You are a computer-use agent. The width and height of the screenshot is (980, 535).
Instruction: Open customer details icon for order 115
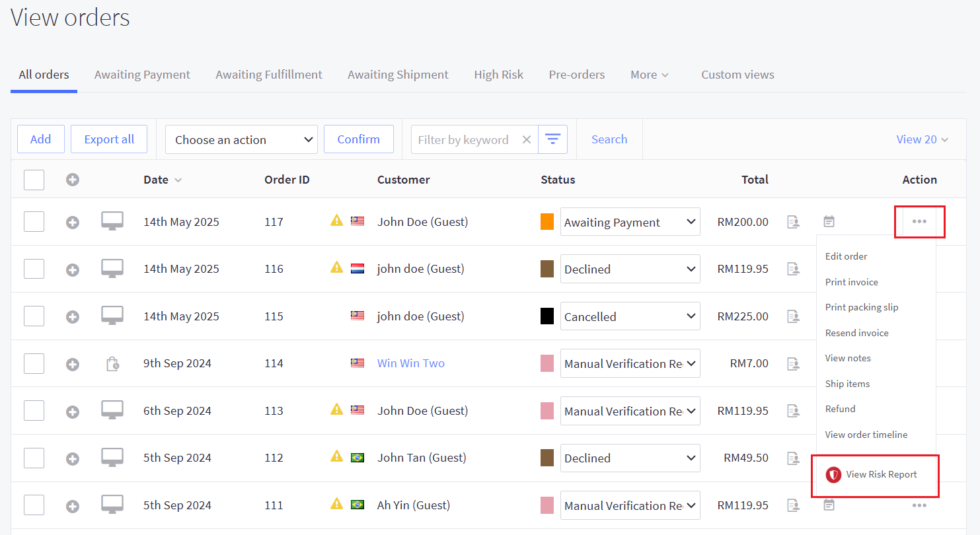point(794,316)
